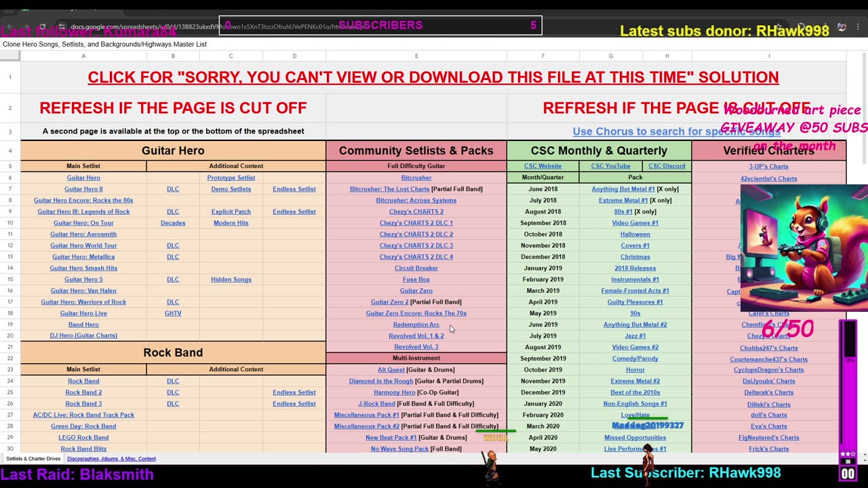Open Guitar Hero II setlist link
The height and width of the screenshot is (488, 868).
(83, 189)
